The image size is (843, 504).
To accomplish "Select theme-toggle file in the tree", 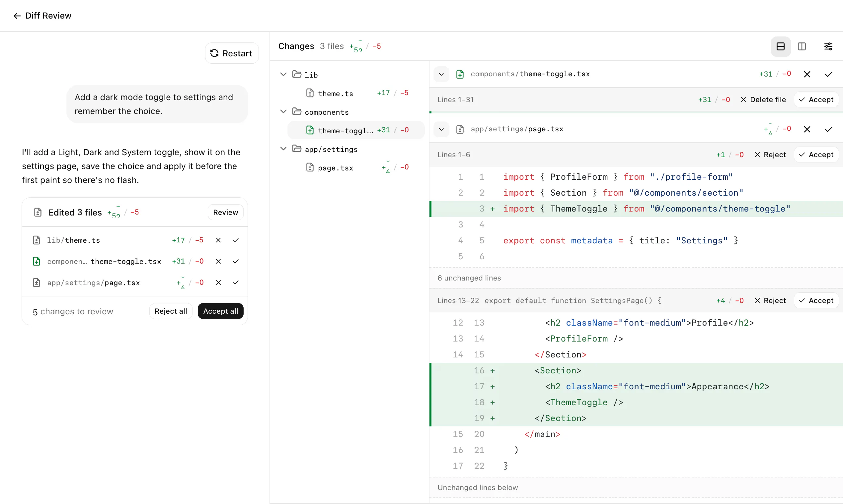I will coord(356,130).
